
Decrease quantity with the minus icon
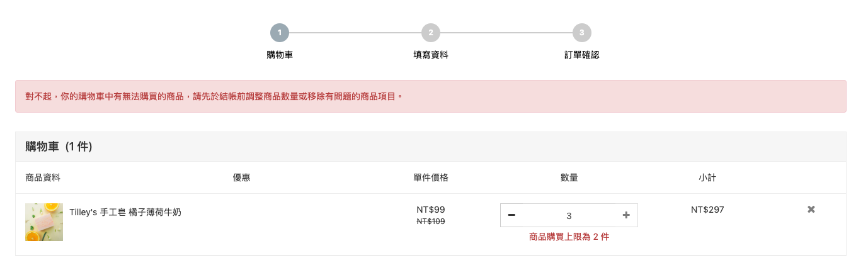click(511, 215)
